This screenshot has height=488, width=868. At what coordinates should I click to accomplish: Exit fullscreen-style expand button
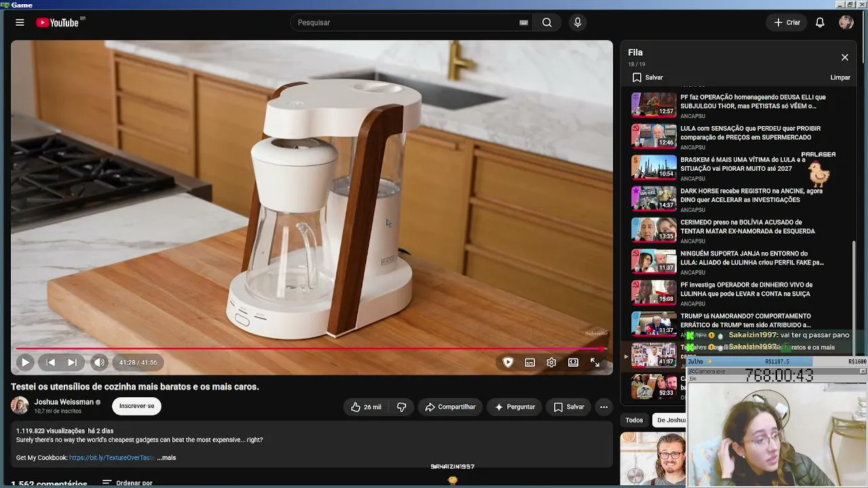595,363
